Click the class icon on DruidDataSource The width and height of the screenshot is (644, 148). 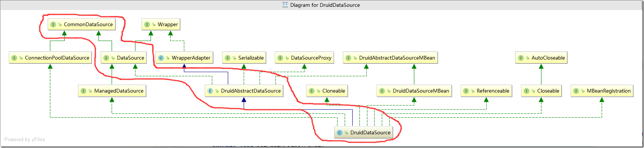click(340, 133)
